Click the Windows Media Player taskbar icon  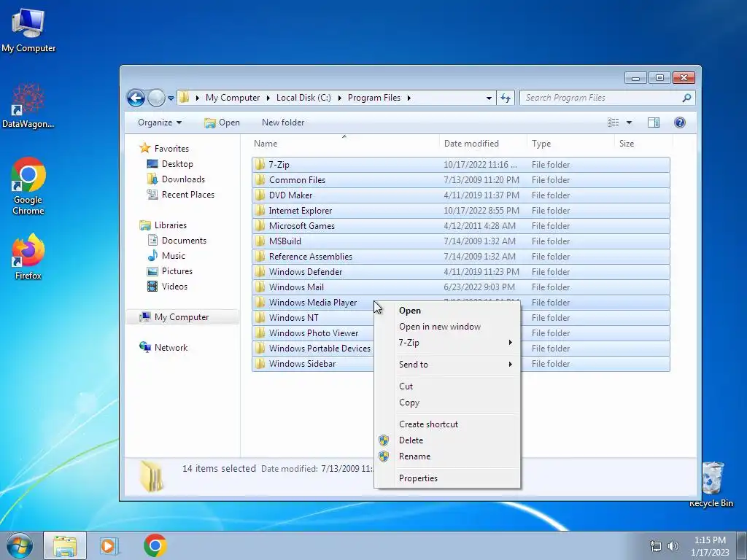[109, 545]
